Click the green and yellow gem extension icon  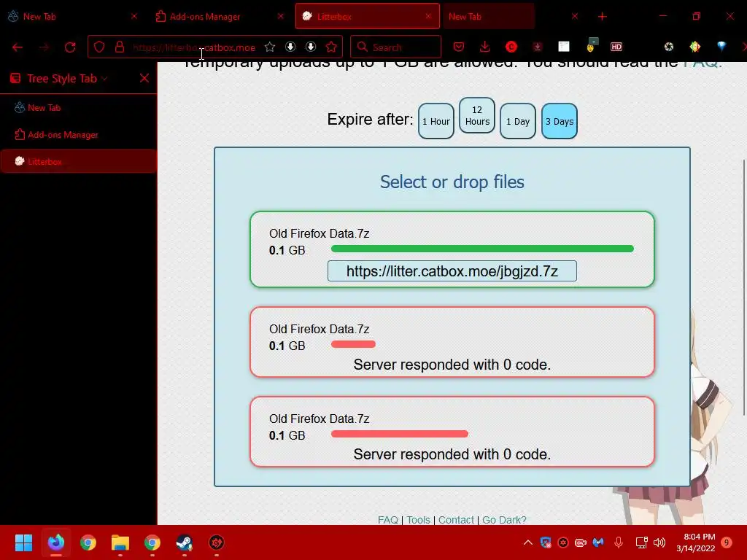pyautogui.click(x=695, y=47)
